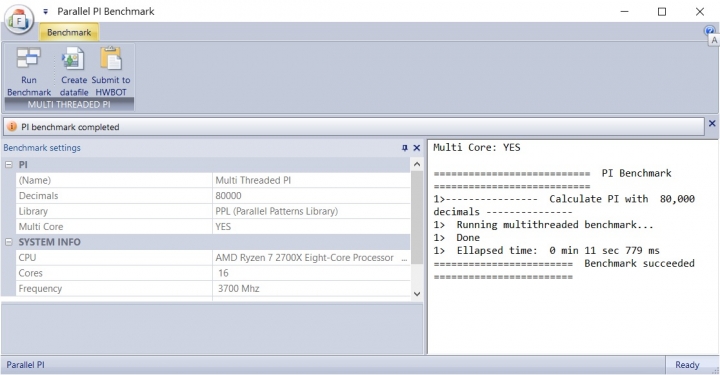Select the Frequency 3700 Mhz value

[311, 289]
